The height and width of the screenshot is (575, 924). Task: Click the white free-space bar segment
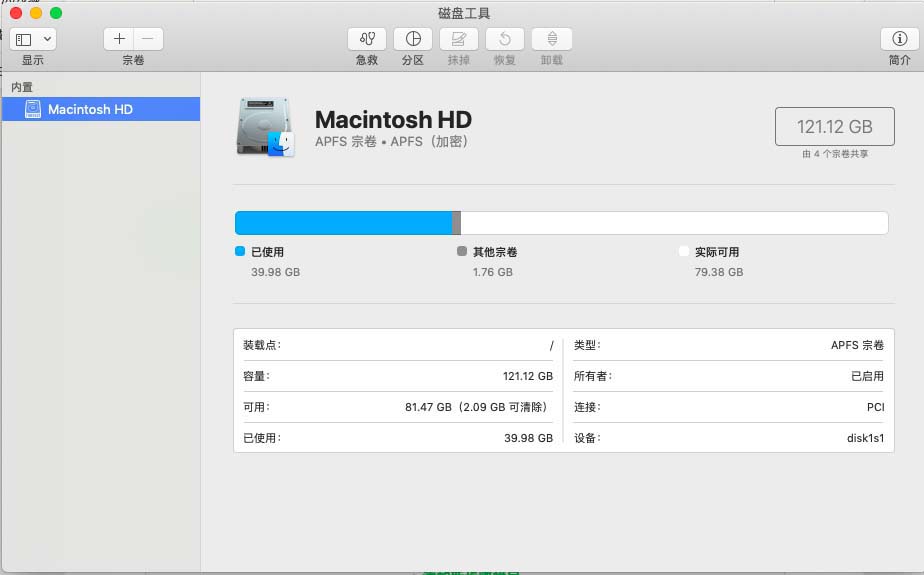(x=674, y=223)
